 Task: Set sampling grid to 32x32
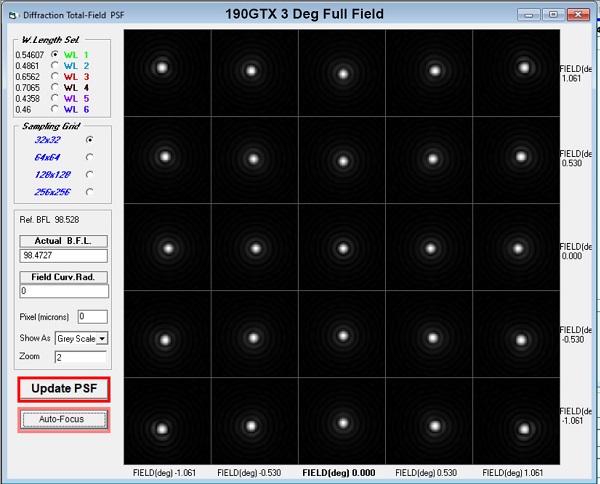pyautogui.click(x=90, y=140)
